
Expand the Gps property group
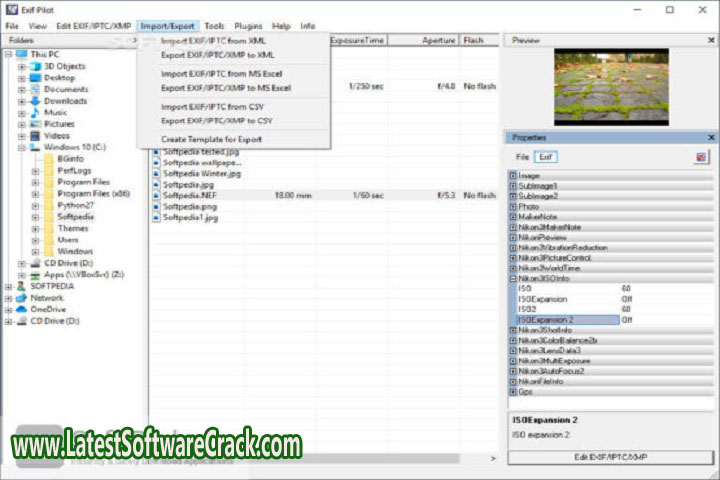[x=513, y=393]
